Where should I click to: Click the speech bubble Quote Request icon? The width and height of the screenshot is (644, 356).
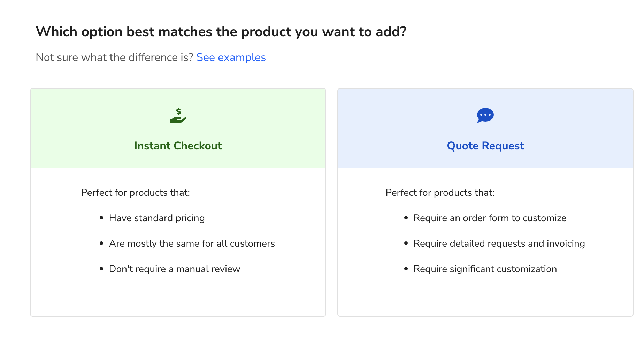(x=485, y=115)
